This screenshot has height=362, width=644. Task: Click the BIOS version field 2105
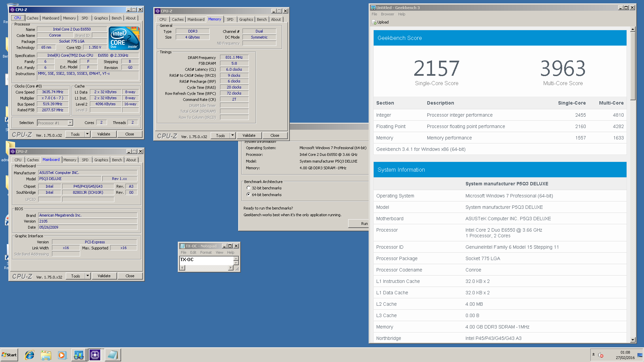(88, 221)
